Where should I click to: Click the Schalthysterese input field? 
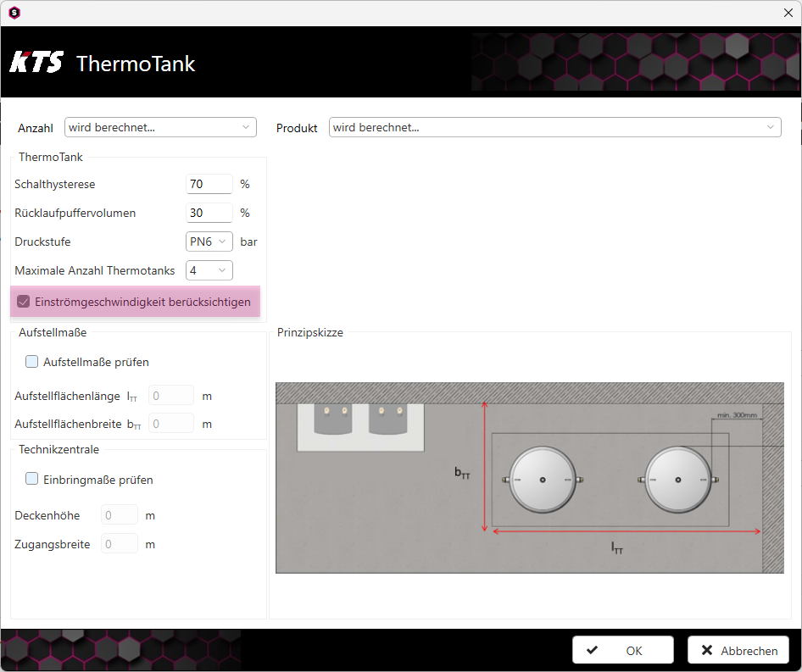click(209, 184)
